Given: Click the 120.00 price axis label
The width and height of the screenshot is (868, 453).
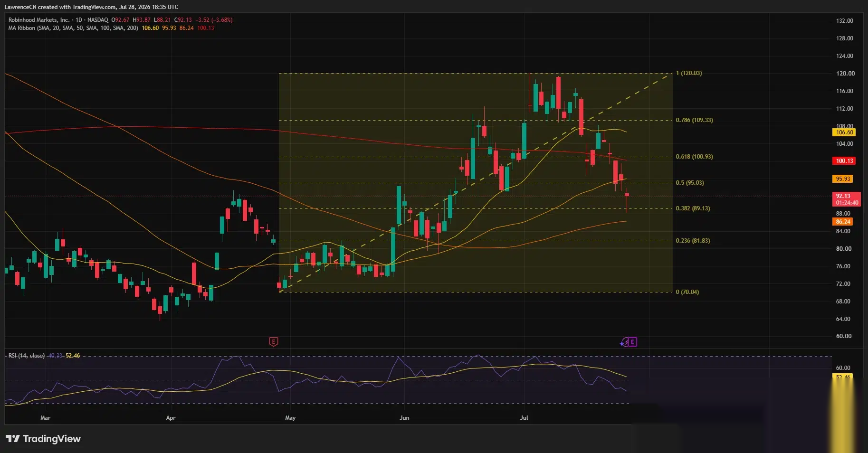Looking at the screenshot, I should click(845, 74).
